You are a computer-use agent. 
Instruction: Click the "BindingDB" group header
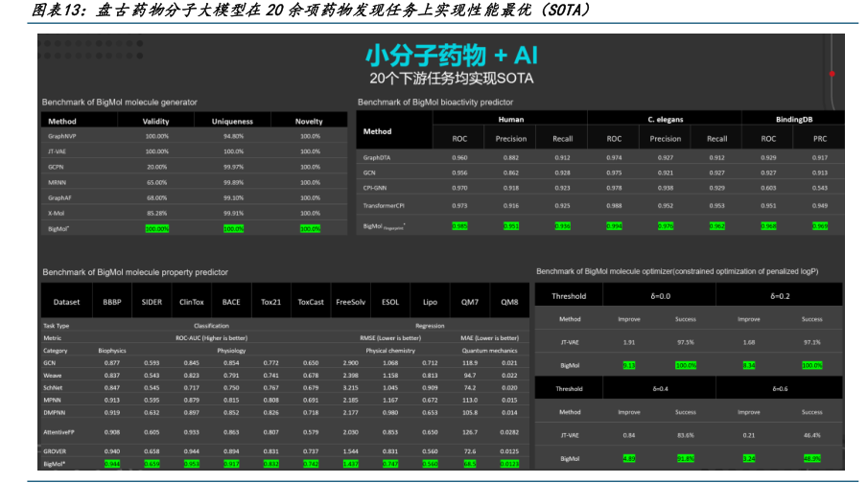794,120
